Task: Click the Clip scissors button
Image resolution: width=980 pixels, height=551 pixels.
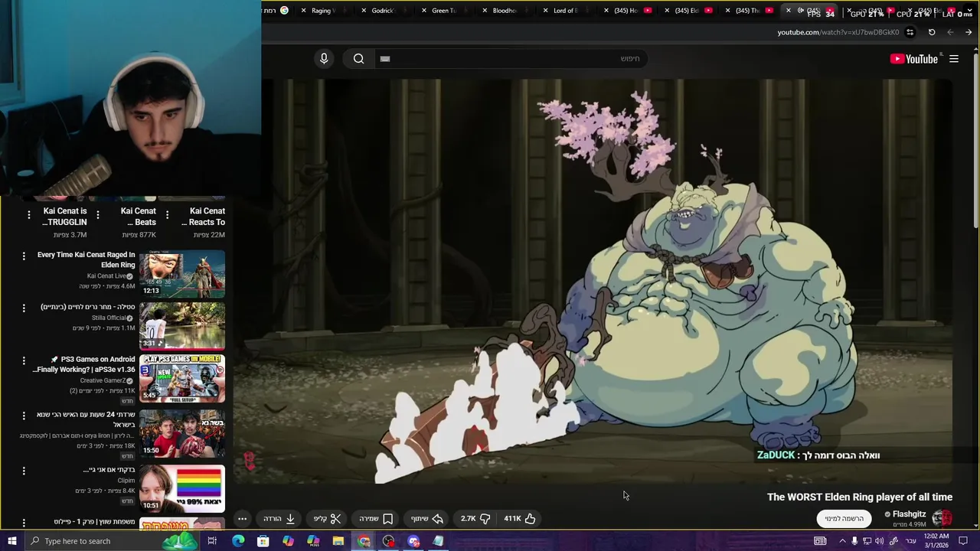Action: 327,519
